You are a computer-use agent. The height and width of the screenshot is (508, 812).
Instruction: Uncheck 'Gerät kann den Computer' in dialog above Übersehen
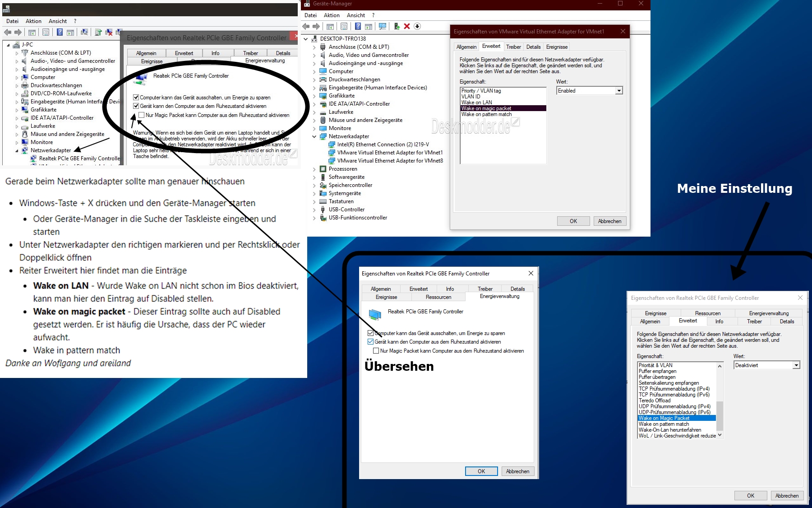click(370, 342)
